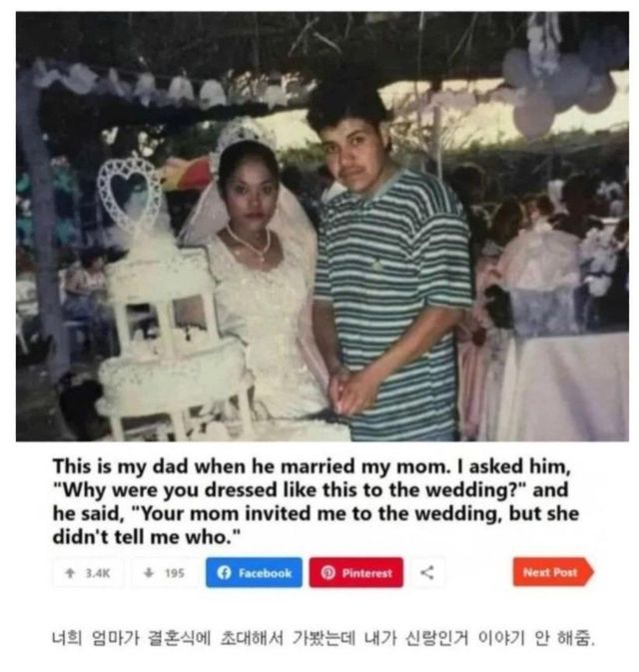Screen dimensions: 639x672
Task: Click the balloons in the photo corner
Action: [561, 84]
